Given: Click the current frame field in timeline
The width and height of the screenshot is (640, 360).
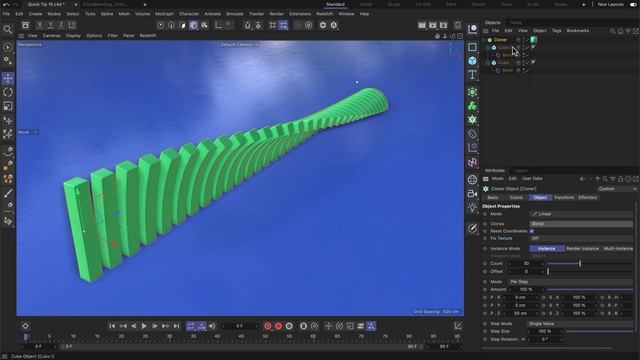Looking at the screenshot, I should pos(240,326).
